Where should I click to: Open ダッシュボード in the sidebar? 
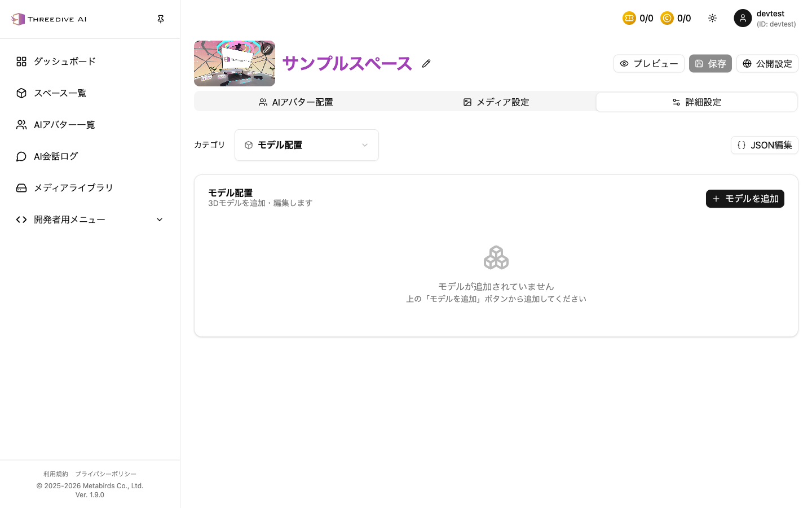(x=90, y=62)
